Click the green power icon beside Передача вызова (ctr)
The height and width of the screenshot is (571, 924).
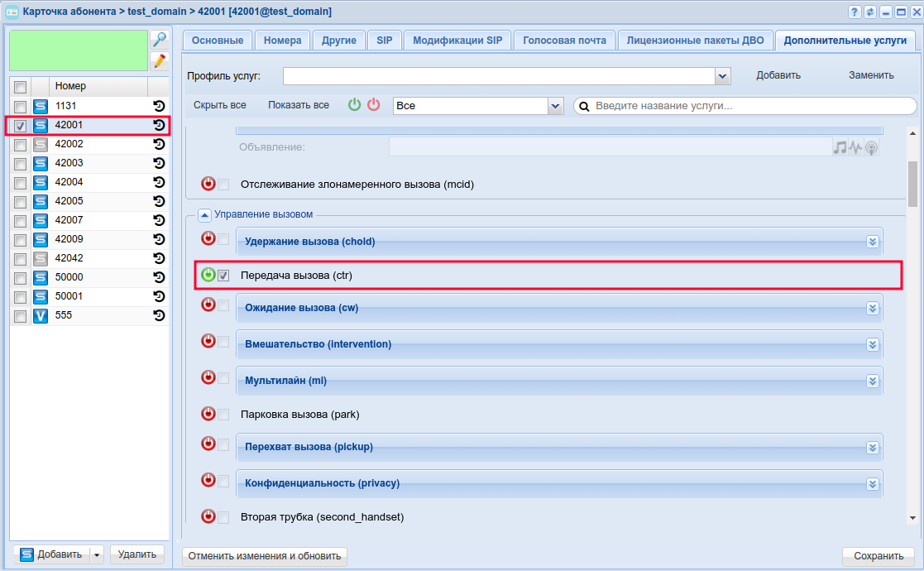tap(208, 275)
